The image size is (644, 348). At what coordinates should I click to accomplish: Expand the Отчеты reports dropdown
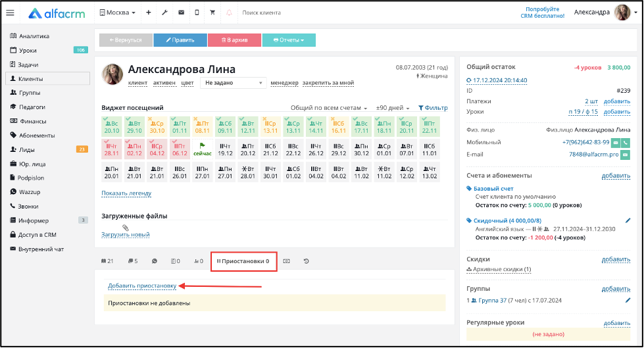[x=289, y=40]
